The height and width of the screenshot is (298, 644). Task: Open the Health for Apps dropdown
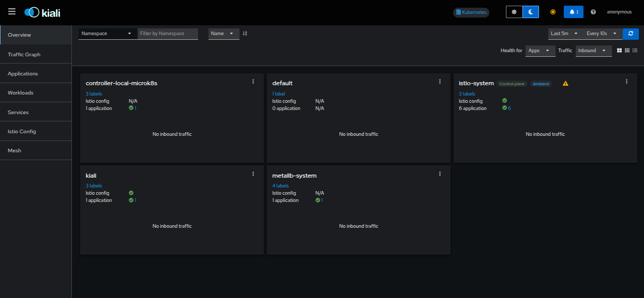(x=540, y=51)
